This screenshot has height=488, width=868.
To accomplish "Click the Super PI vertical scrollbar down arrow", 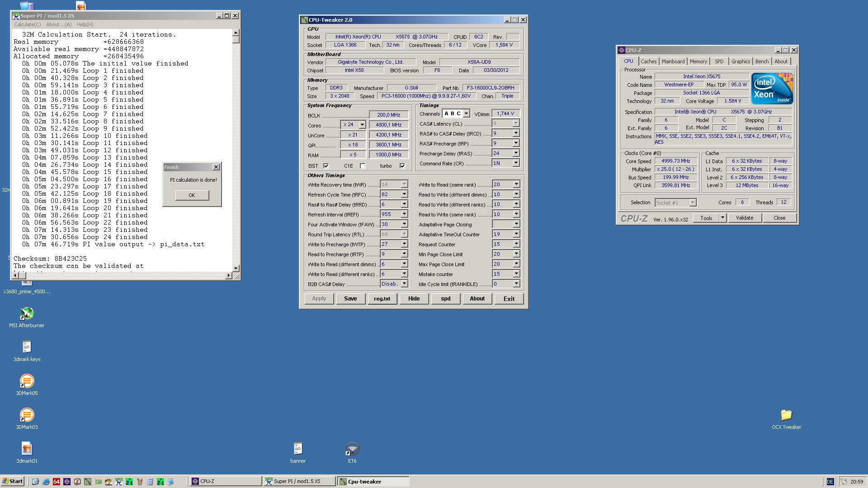I will 236,268.
